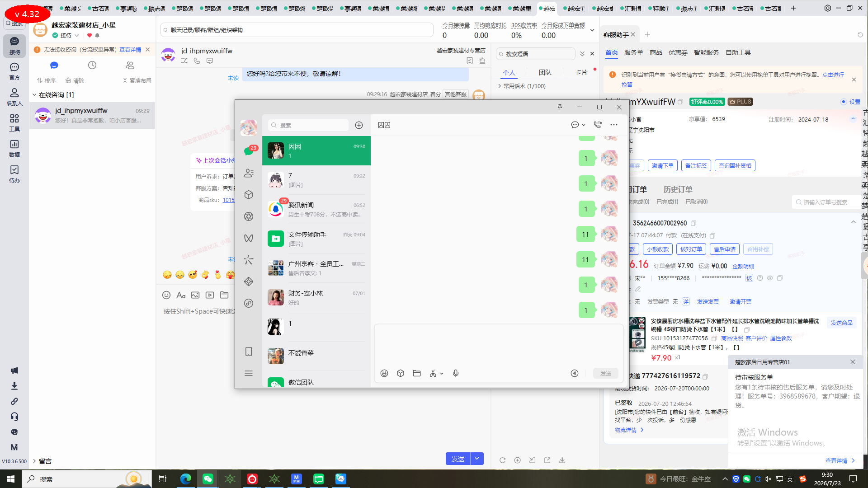Open 物流详情 link
Image resolution: width=868 pixels, height=488 pixels.
pos(629,430)
